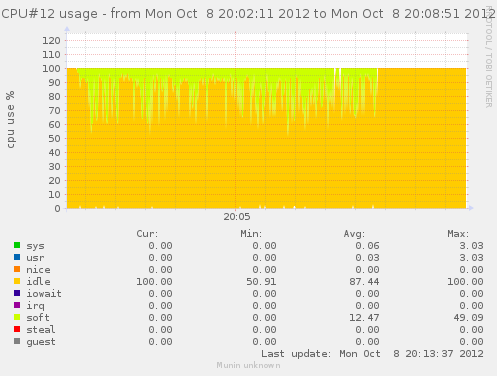
Task: Click the Avg column header
Action: tap(354, 234)
